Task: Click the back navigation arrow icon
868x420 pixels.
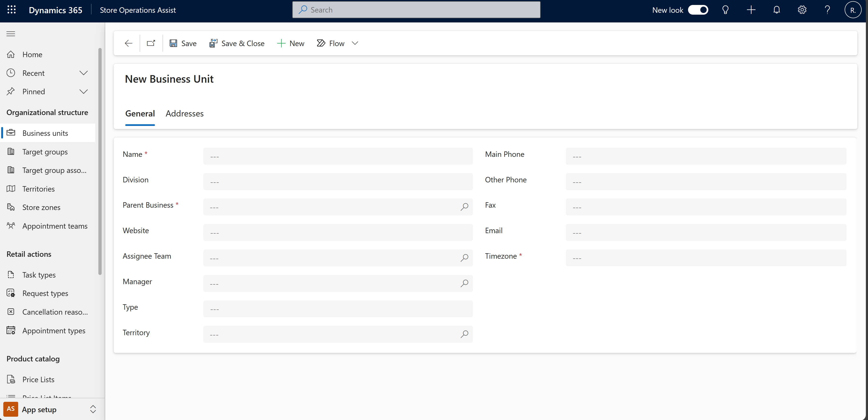Action: click(x=128, y=43)
